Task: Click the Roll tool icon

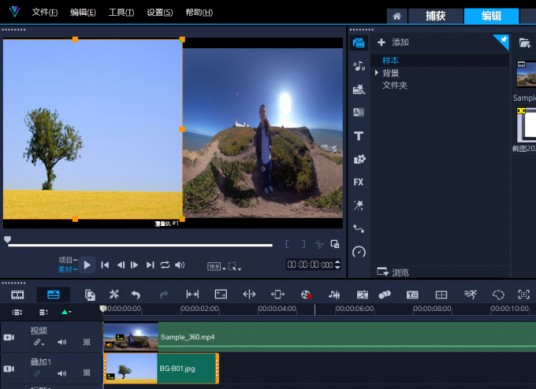Action: pos(278,294)
